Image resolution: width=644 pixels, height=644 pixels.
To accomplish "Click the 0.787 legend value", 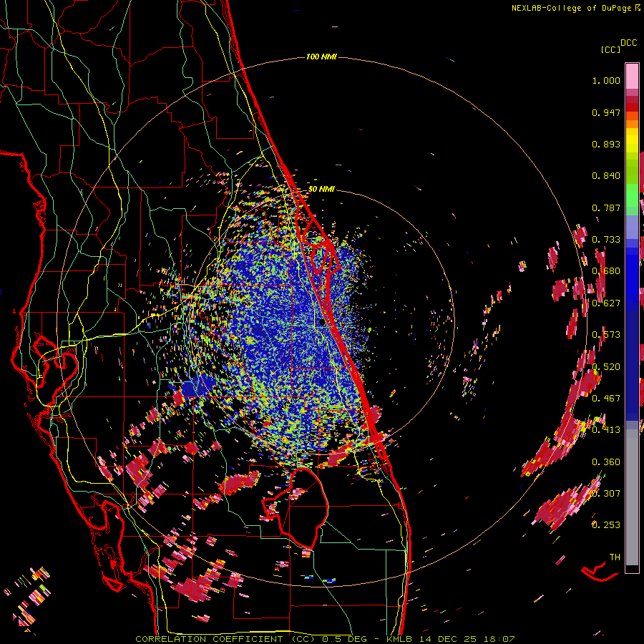I will coord(606,208).
